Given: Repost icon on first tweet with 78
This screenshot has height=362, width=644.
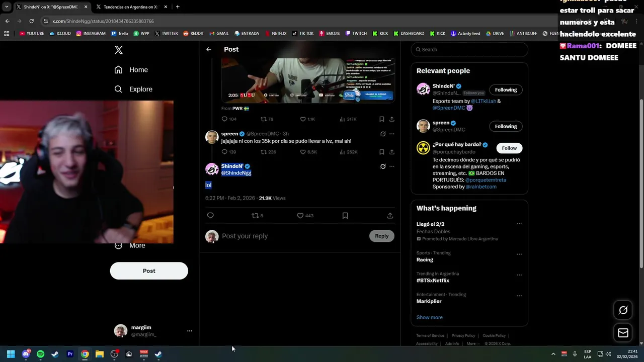Looking at the screenshot, I should coord(264,119).
